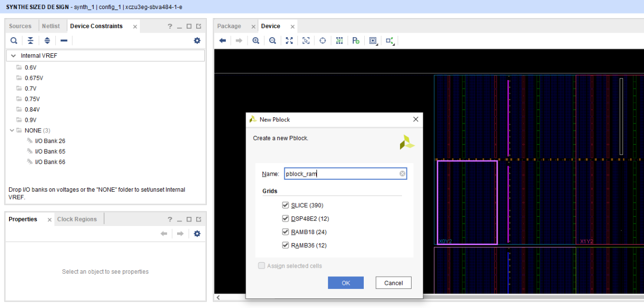The width and height of the screenshot is (644, 308).
Task: Select the Device tab
Action: [271, 26]
